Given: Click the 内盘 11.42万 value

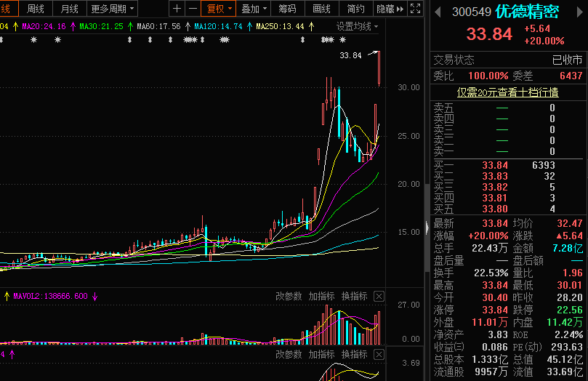Looking at the screenshot, I should coord(565,323).
